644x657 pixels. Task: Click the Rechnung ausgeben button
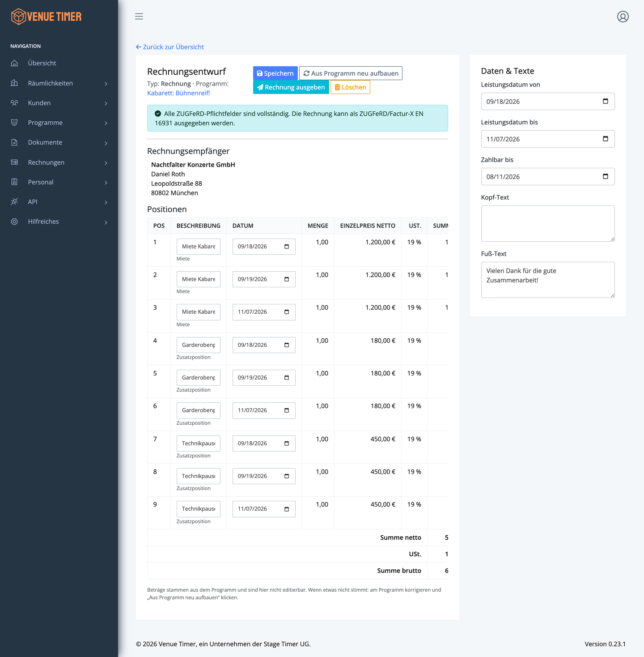pos(291,87)
